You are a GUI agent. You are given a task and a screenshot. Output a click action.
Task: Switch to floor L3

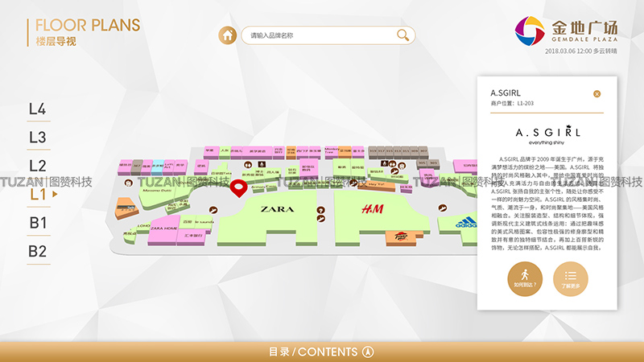[39, 138]
